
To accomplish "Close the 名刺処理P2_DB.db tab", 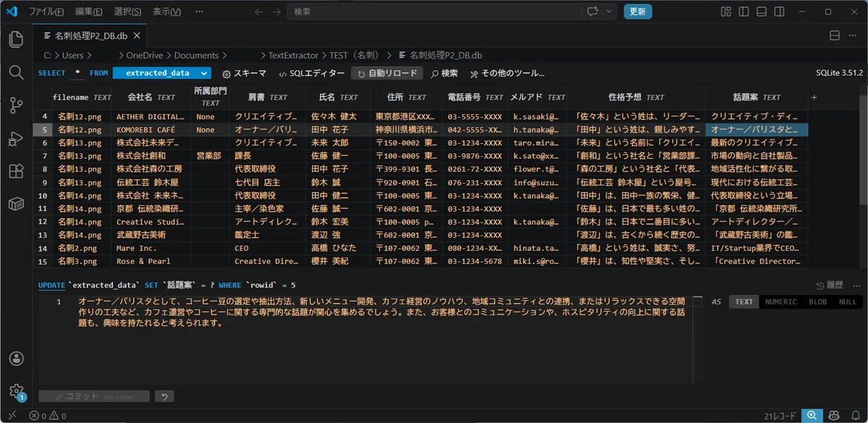I will tap(135, 35).
